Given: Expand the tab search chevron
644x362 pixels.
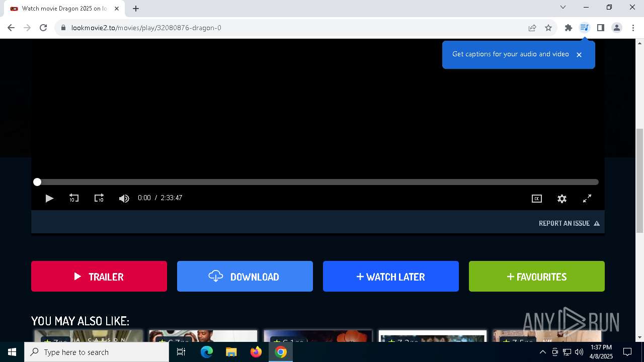Looking at the screenshot, I should pos(563,7).
